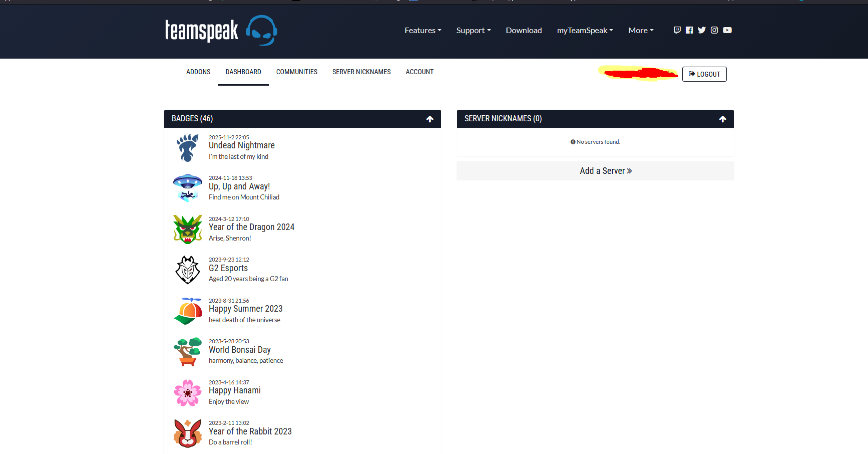
Task: Click the Undead Nightmare badge icon
Action: [188, 147]
